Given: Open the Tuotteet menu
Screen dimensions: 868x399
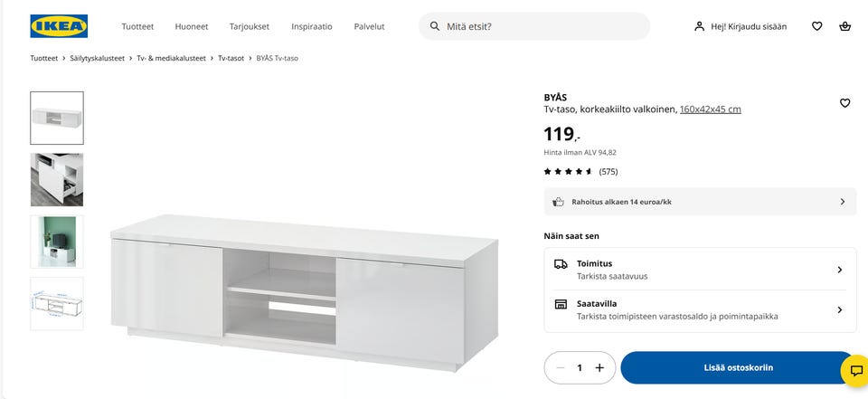Looking at the screenshot, I should (x=137, y=26).
